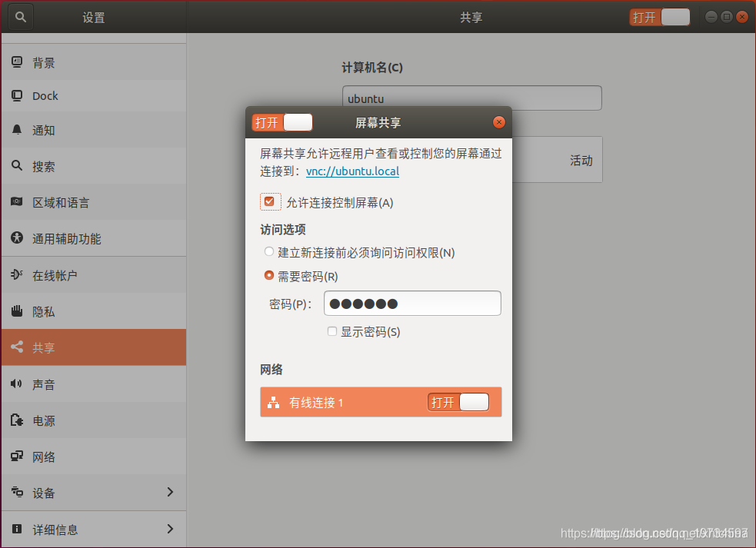
Task: Click the 背景 background icon in sidebar
Action: point(17,63)
